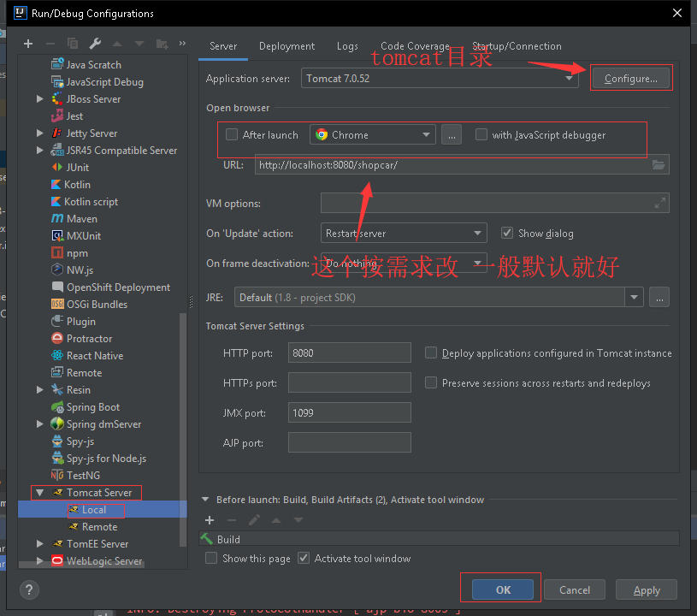
Task: Select the Maven configuration type
Action: tap(81, 219)
